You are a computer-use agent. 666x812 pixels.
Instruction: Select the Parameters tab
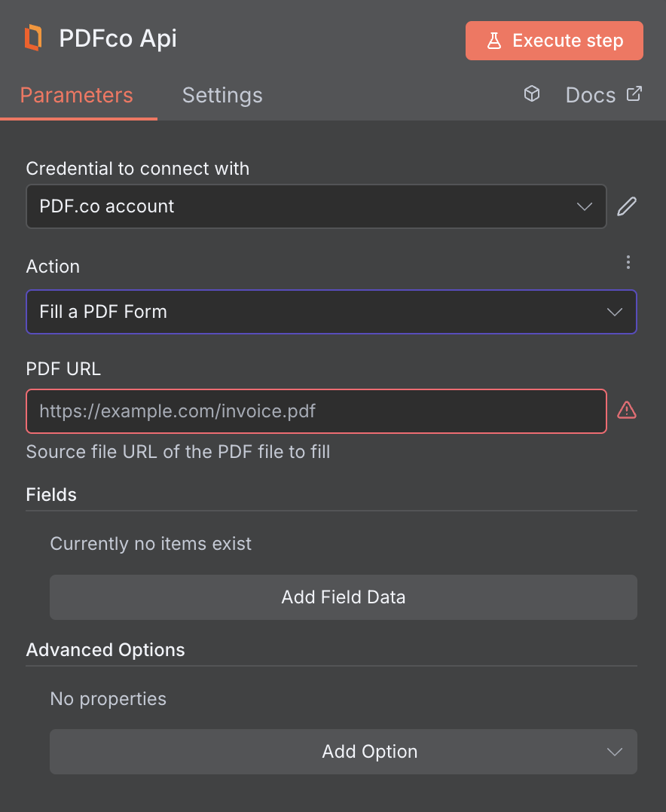[76, 95]
